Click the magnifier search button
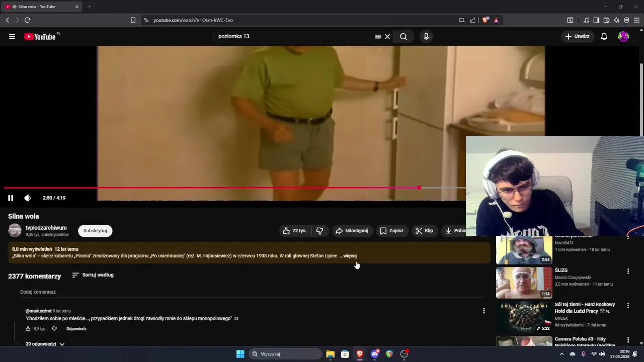 tap(404, 37)
